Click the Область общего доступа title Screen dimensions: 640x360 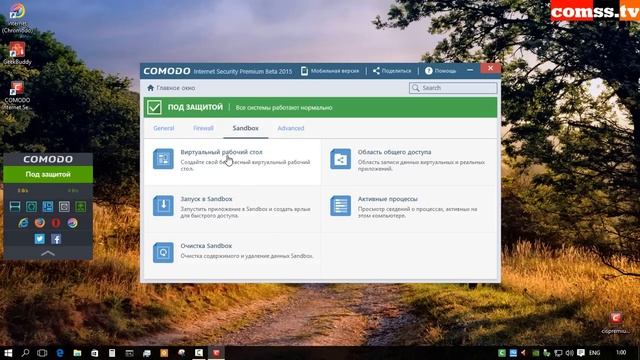point(394,152)
